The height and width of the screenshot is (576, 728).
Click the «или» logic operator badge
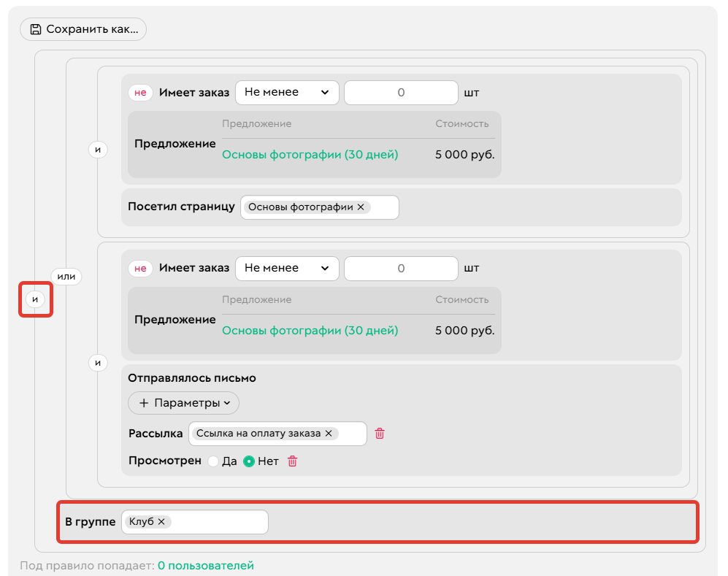tap(66, 277)
